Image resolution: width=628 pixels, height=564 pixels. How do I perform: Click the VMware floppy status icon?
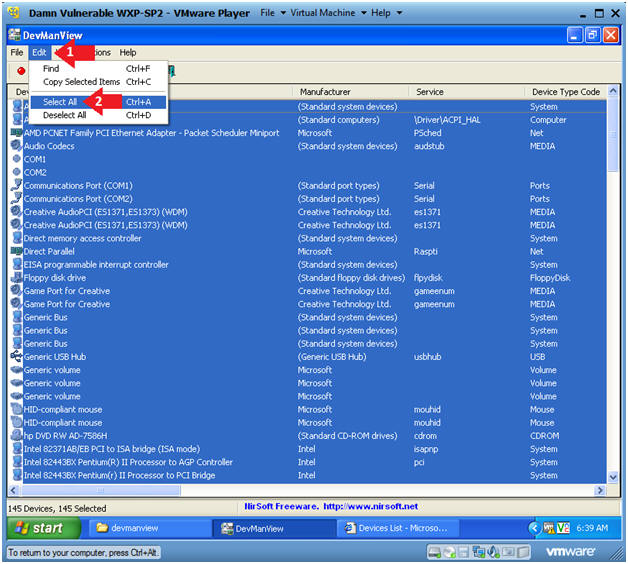tap(463, 552)
